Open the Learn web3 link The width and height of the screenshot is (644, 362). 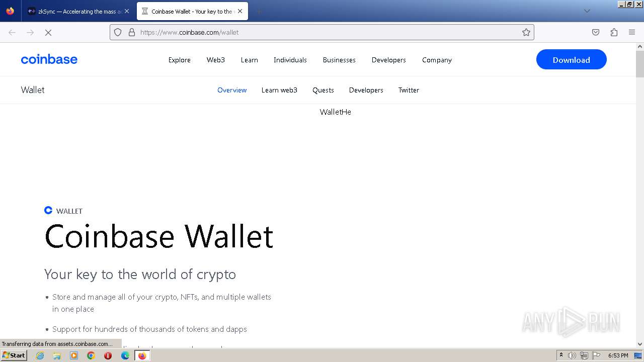(279, 90)
